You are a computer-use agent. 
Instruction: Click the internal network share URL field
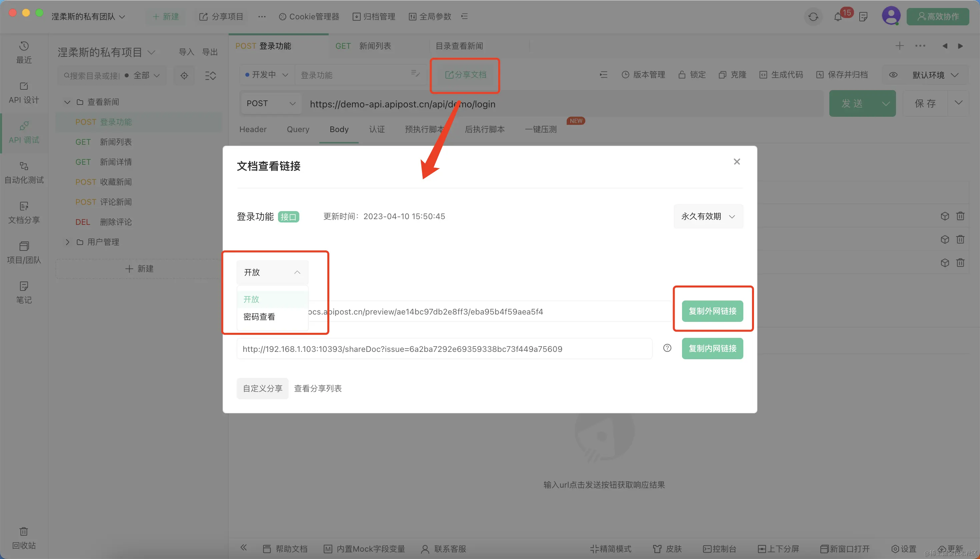(444, 349)
